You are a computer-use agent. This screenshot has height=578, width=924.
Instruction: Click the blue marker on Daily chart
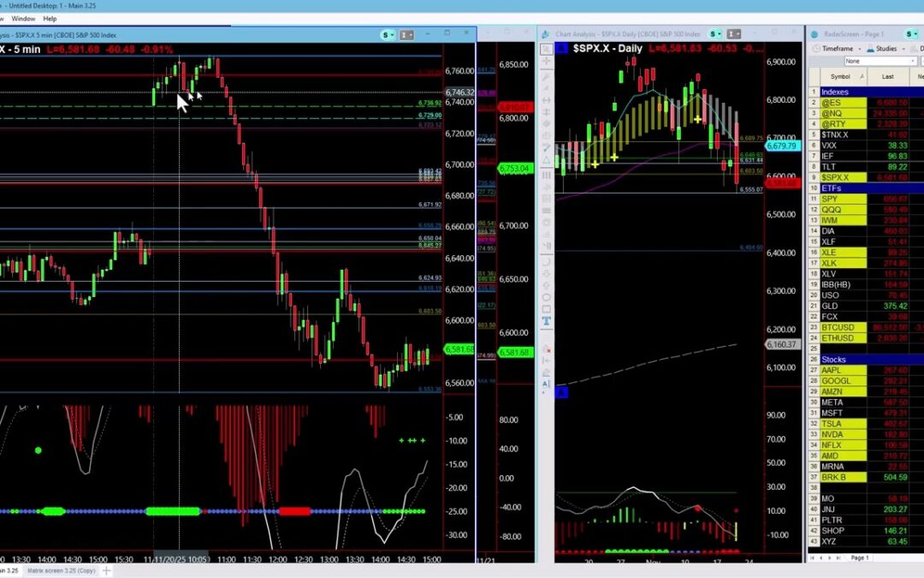coord(561,392)
